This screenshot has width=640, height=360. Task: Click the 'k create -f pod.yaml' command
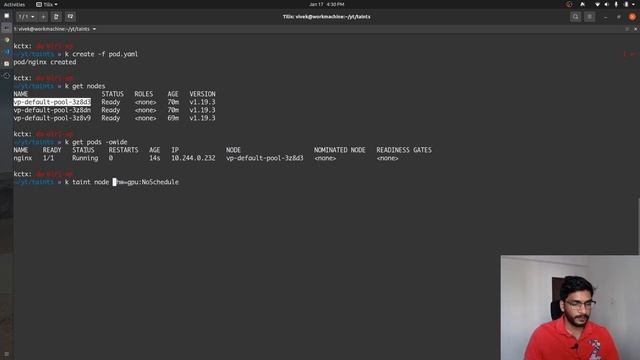pyautogui.click(x=101, y=54)
